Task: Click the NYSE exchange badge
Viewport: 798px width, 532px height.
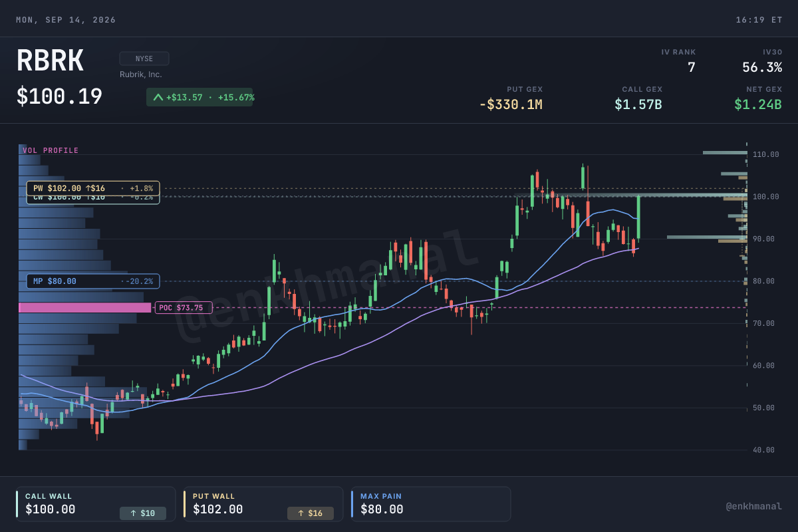Action: [144, 59]
